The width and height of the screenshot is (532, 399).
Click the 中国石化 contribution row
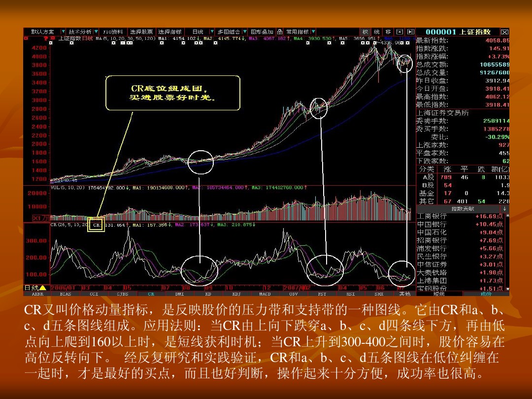click(x=461, y=233)
